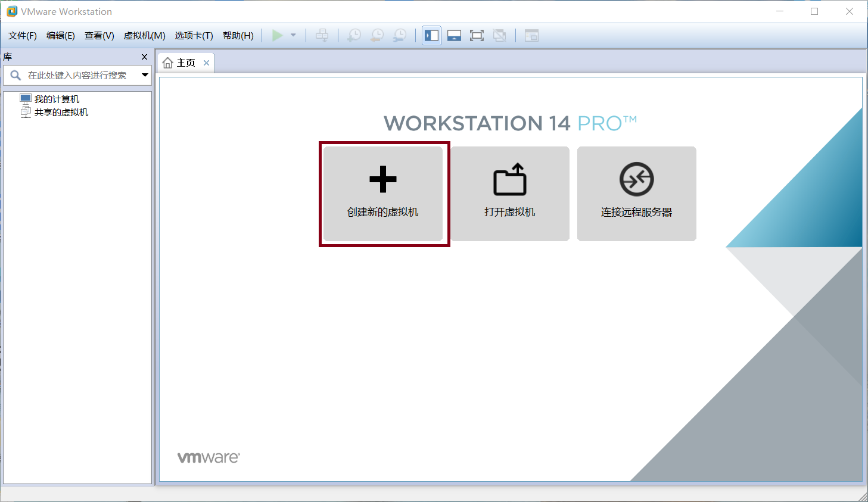
Task: Open the power options dropdown arrow
Action: tap(293, 36)
